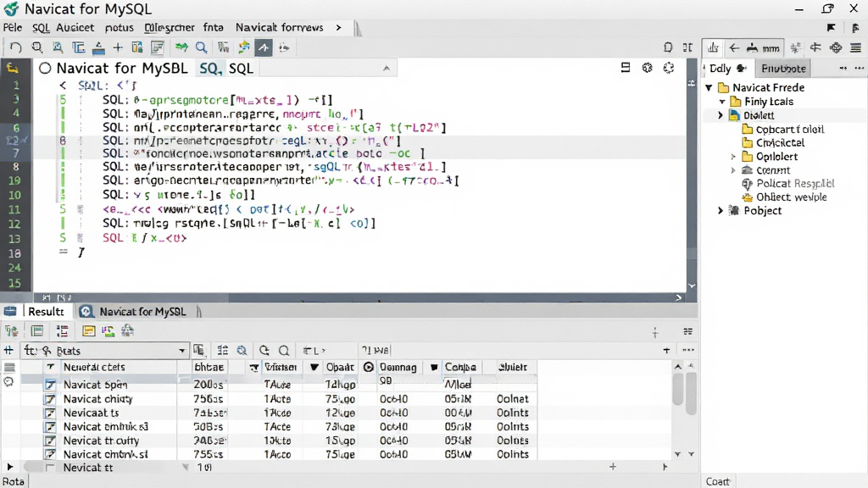868x488 pixels.
Task: Toggle the highlighted dark chart toolbar button
Action: tap(264, 48)
